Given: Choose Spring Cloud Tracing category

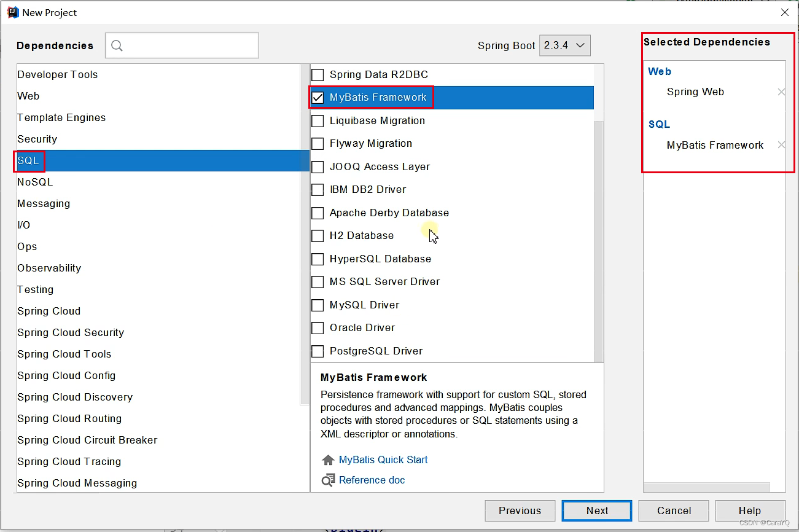Looking at the screenshot, I should (x=158, y=462).
